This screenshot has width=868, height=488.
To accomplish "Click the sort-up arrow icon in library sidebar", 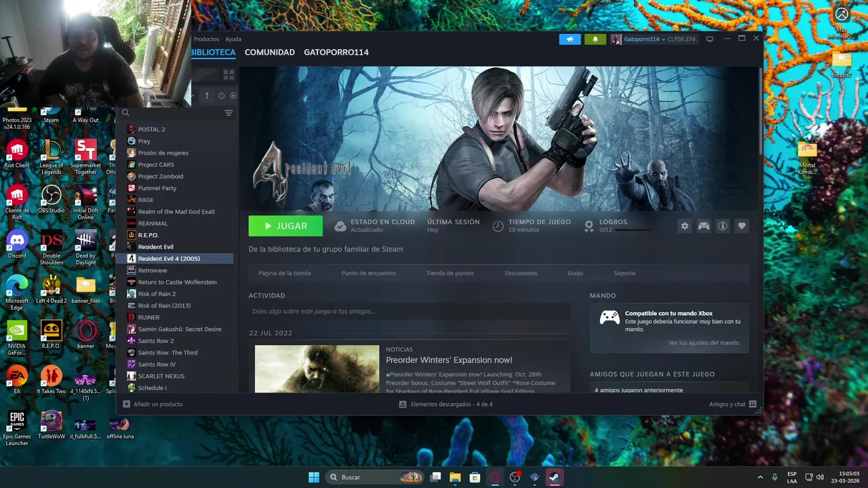I will coord(207,96).
